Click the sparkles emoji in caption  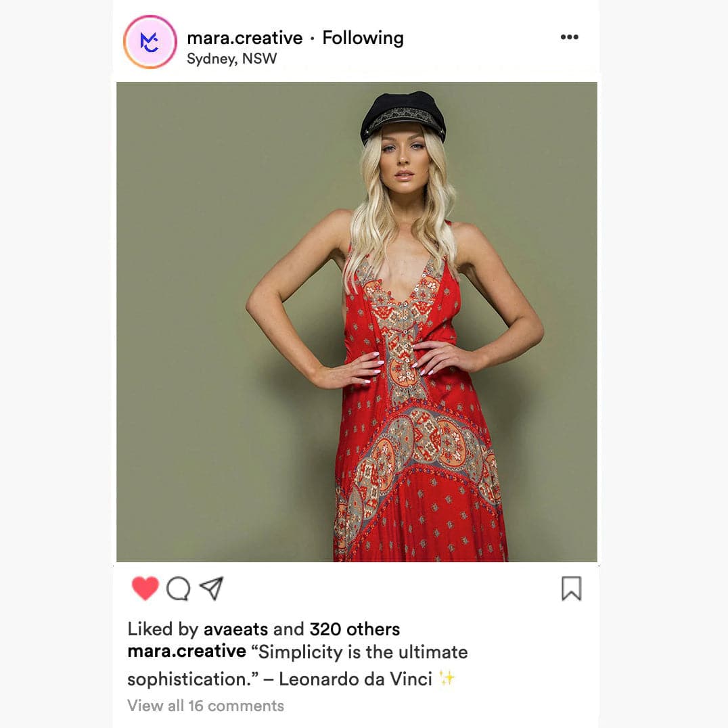click(447, 679)
